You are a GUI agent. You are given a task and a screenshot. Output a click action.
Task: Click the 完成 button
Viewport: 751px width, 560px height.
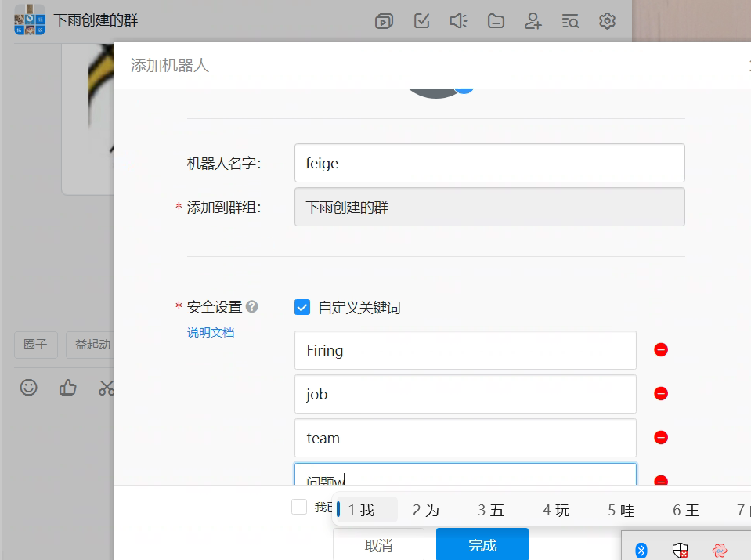tap(482, 544)
